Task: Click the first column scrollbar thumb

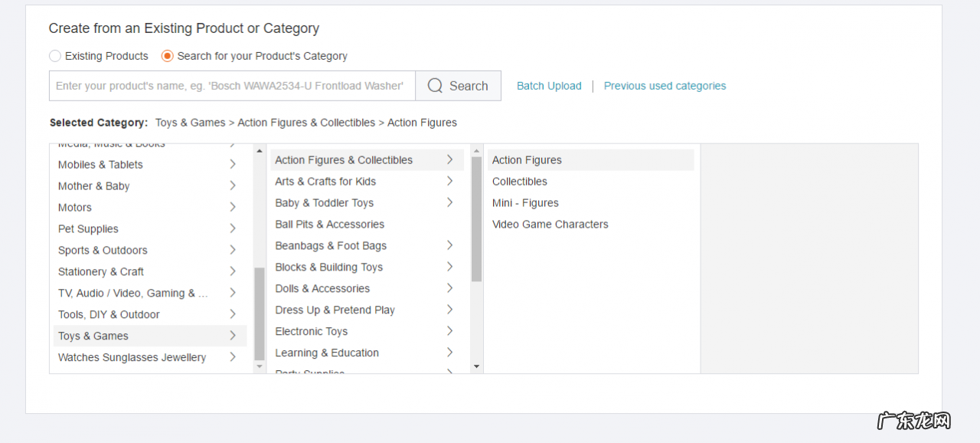Action: (x=259, y=314)
